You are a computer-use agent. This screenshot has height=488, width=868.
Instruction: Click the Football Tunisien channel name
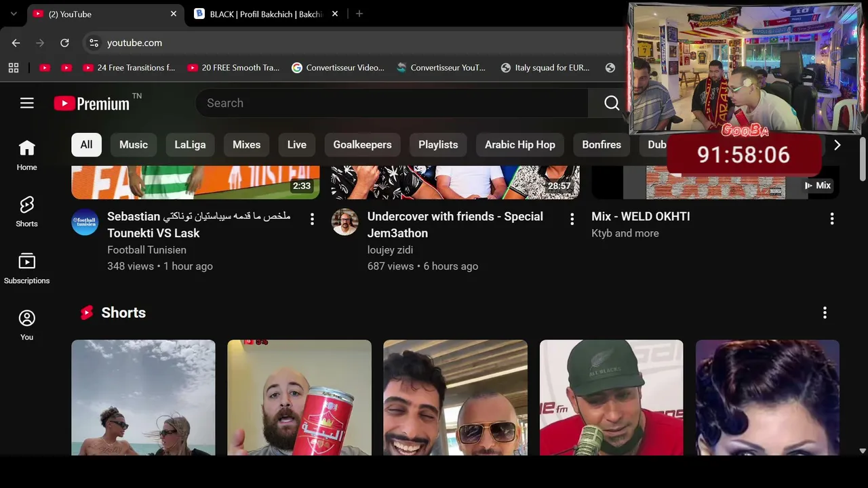click(146, 249)
